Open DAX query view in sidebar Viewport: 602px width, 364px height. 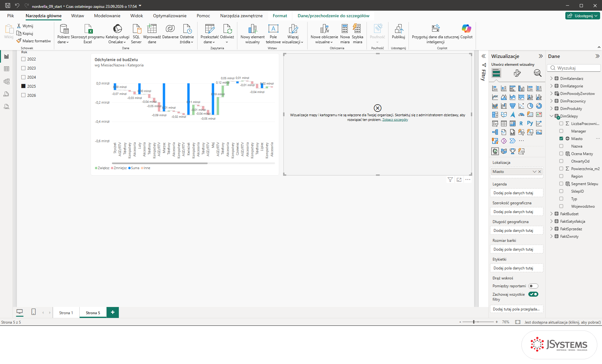pyautogui.click(x=7, y=94)
